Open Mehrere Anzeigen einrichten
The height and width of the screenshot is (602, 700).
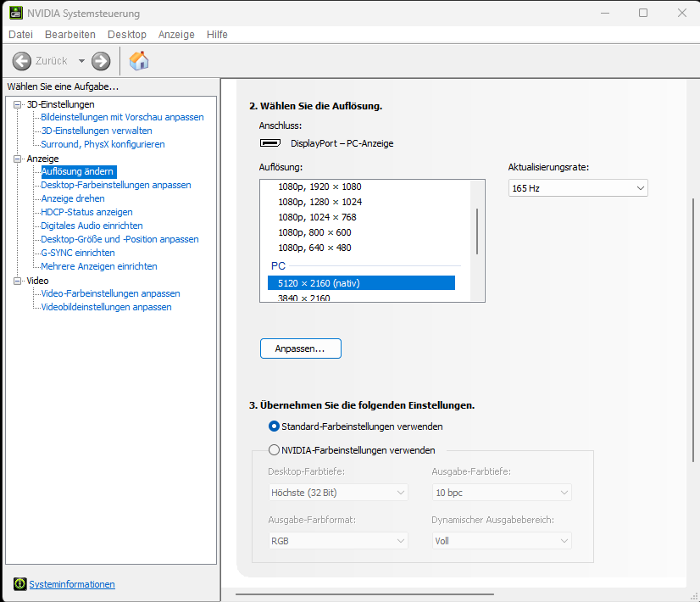point(99,266)
